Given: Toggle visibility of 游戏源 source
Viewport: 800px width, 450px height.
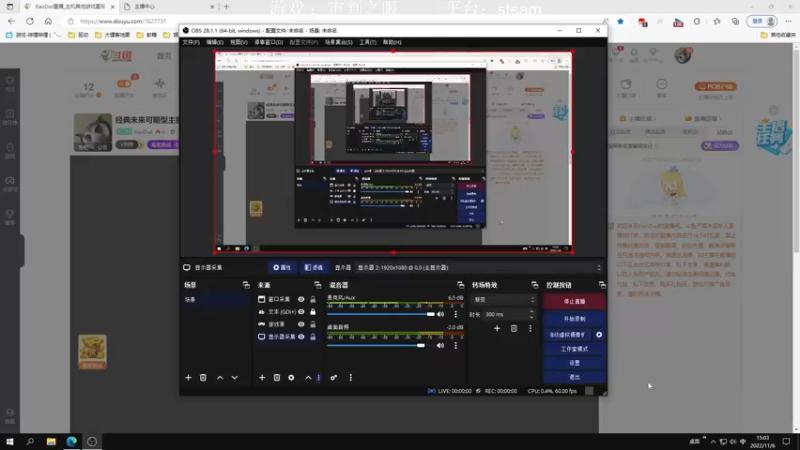Looking at the screenshot, I should coord(301,324).
